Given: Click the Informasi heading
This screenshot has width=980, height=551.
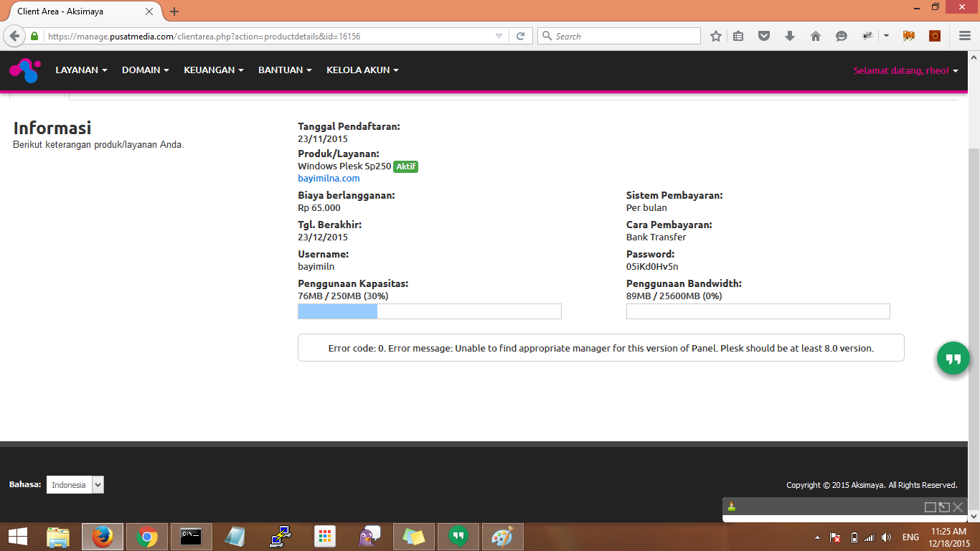Looking at the screenshot, I should point(52,128).
